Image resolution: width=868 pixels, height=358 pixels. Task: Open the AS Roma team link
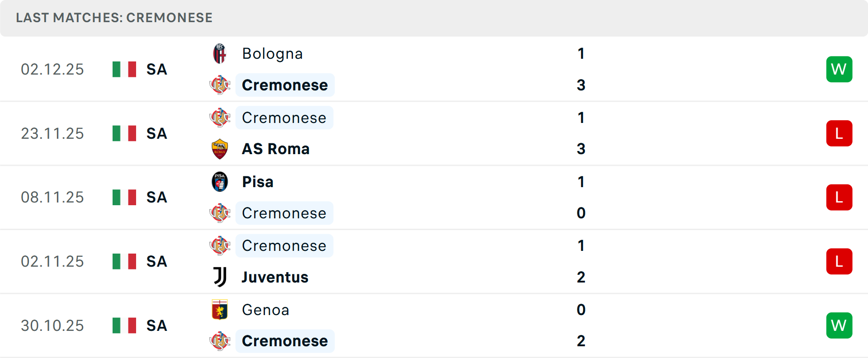[275, 149]
